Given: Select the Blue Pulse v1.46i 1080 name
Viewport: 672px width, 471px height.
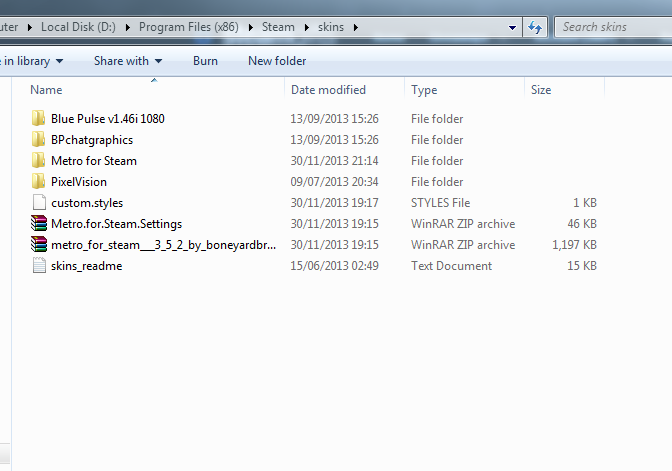Looking at the screenshot, I should pyautogui.click(x=108, y=119).
